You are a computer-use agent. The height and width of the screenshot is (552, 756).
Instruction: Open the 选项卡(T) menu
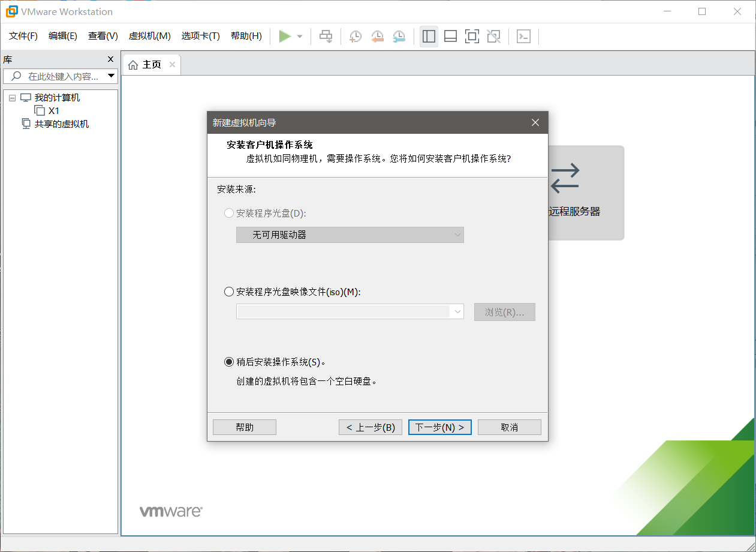[201, 36]
